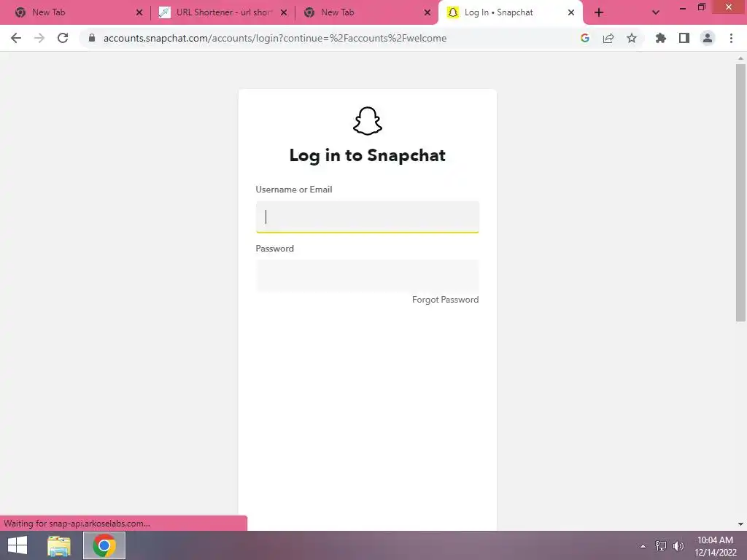This screenshot has height=560, width=747.
Task: Bookmark this page with the star icon
Action: (x=632, y=38)
